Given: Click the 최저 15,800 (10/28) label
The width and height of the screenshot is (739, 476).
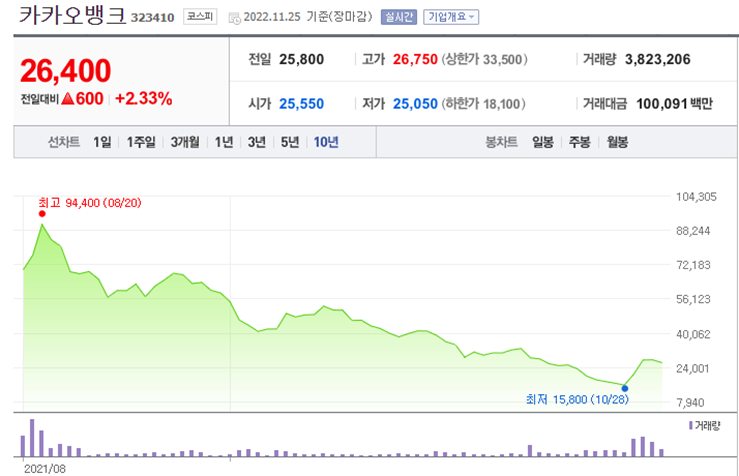Looking at the screenshot, I should tap(577, 400).
